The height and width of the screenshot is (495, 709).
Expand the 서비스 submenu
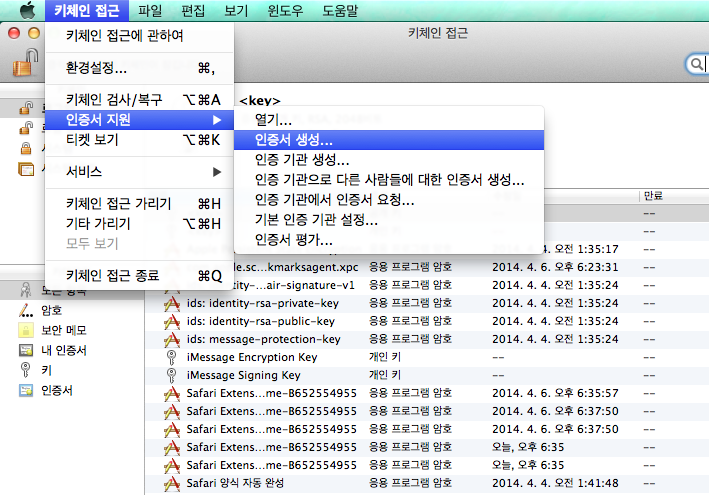pyautogui.click(x=139, y=172)
